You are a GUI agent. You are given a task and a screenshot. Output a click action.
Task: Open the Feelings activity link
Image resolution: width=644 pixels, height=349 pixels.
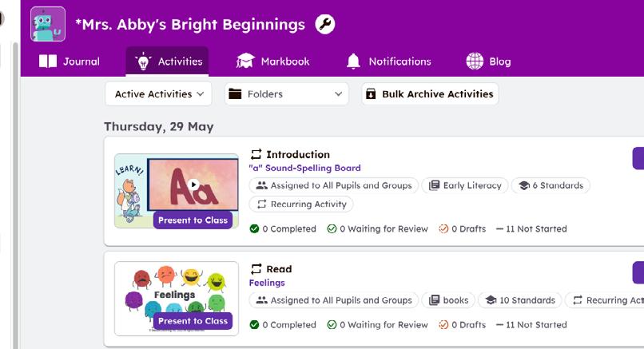pos(267,283)
